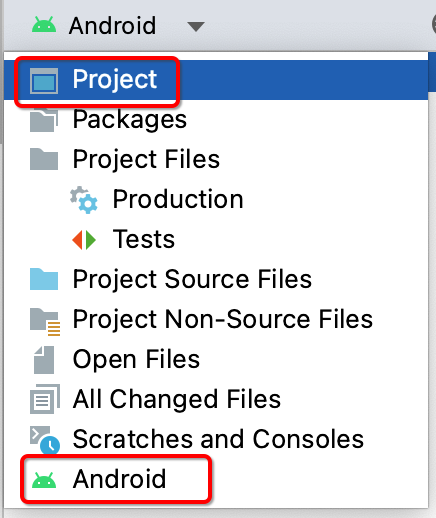Select the Project view option

click(216, 80)
